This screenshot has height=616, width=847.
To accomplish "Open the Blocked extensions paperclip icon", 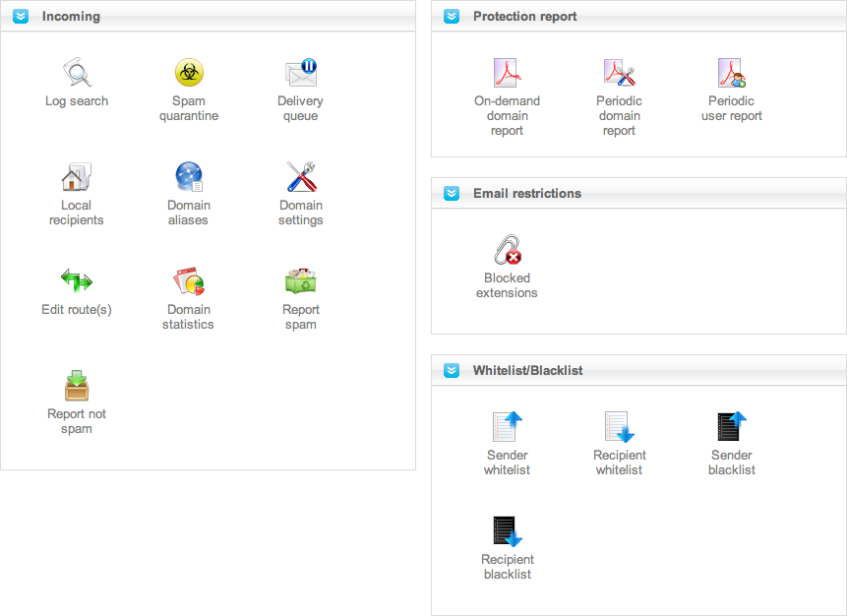I will click(508, 250).
